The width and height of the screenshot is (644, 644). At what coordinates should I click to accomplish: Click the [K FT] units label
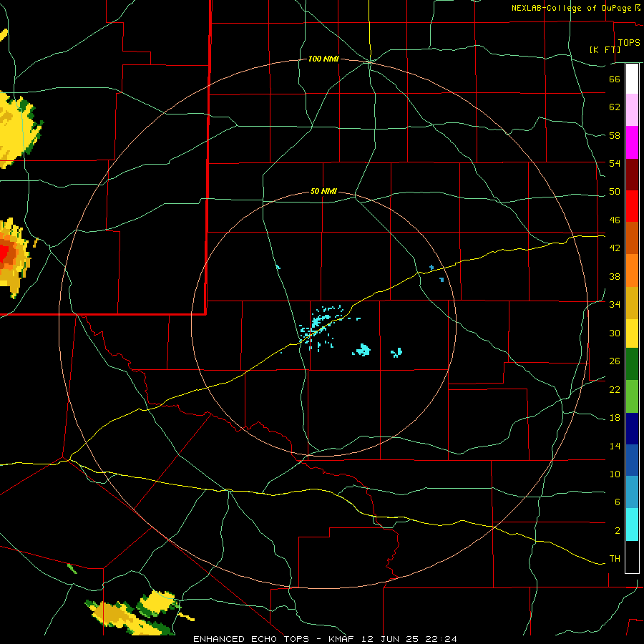(605, 49)
